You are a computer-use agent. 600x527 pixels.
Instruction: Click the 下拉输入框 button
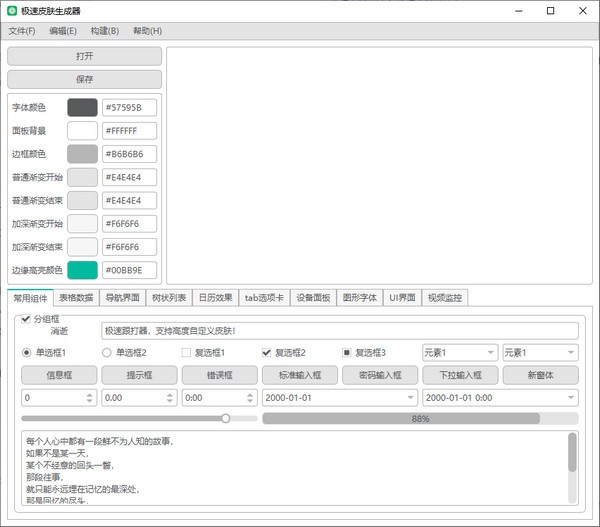(460, 375)
